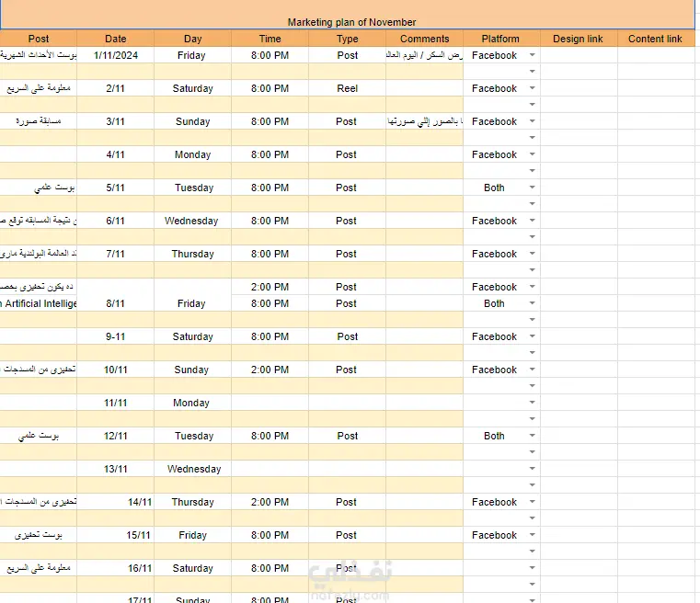The height and width of the screenshot is (603, 700).
Task: Select the Time column header
Action: tap(270, 39)
